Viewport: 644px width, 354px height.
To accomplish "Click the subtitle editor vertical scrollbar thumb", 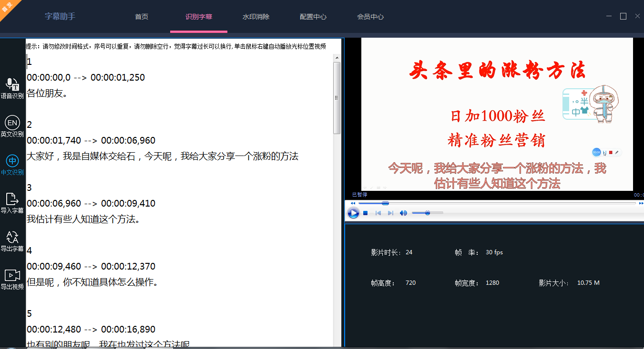I will pyautogui.click(x=337, y=98).
